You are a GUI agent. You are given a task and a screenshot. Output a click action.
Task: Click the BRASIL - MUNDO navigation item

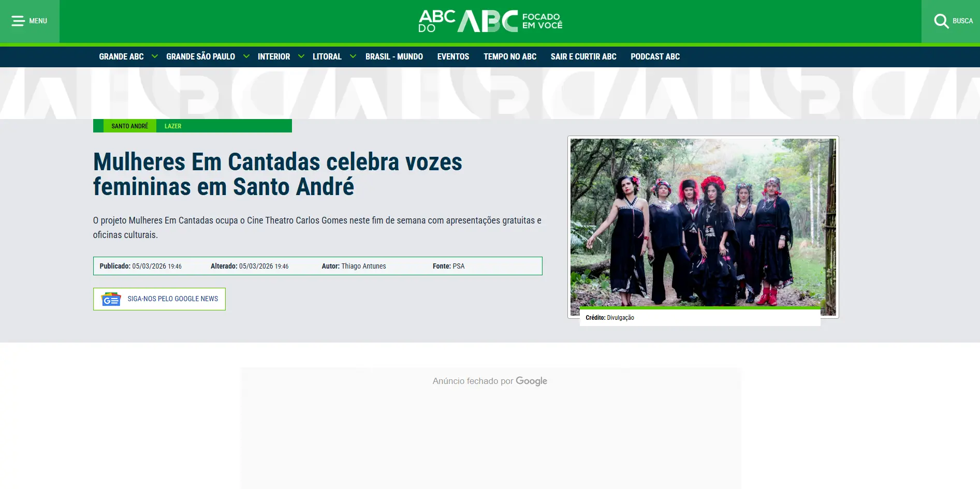coord(394,56)
